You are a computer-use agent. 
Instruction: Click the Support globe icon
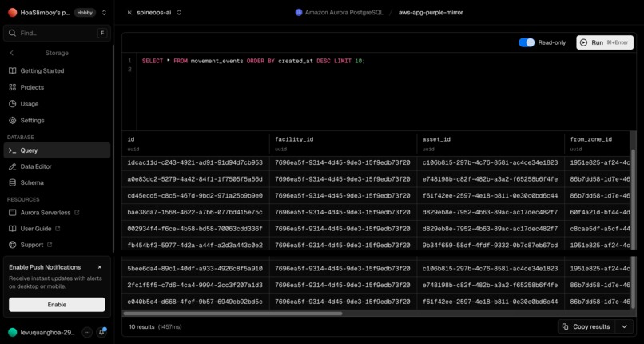pyautogui.click(x=12, y=245)
